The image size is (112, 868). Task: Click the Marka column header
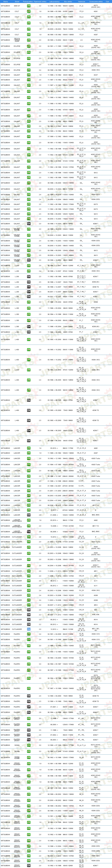[x=6, y=2]
